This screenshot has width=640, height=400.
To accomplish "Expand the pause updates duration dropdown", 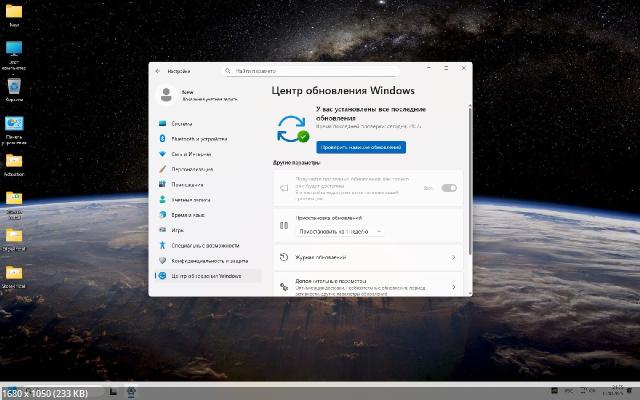I will pyautogui.click(x=340, y=231).
